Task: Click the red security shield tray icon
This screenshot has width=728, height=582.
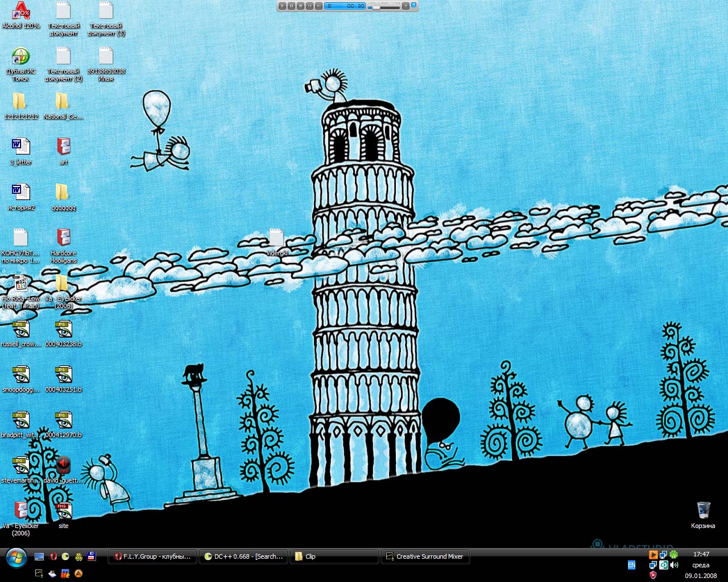Action: pos(653,575)
